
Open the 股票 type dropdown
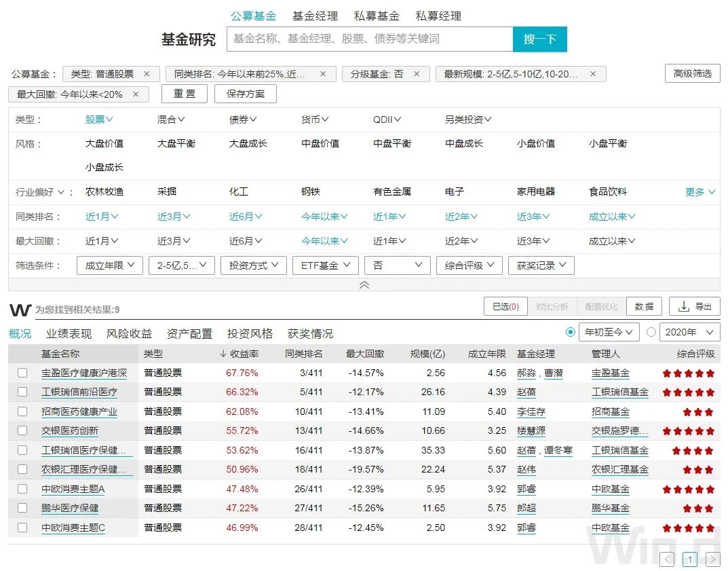(99, 119)
